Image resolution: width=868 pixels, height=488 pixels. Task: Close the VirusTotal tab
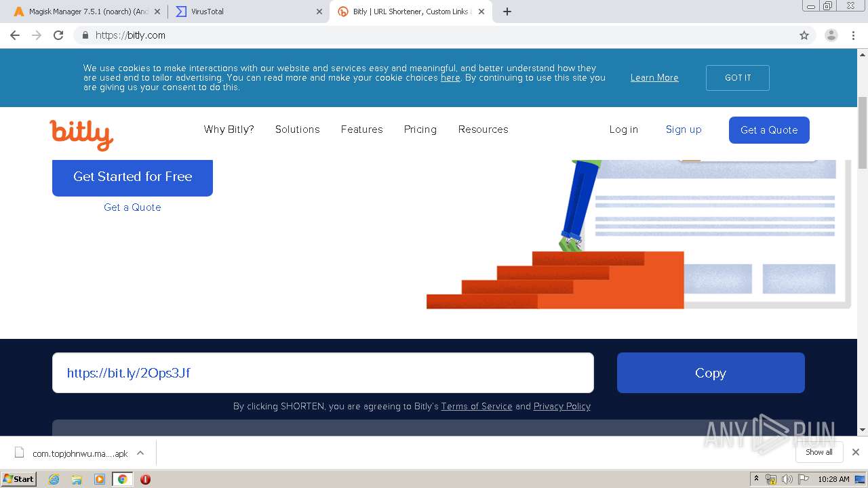pyautogui.click(x=319, y=12)
